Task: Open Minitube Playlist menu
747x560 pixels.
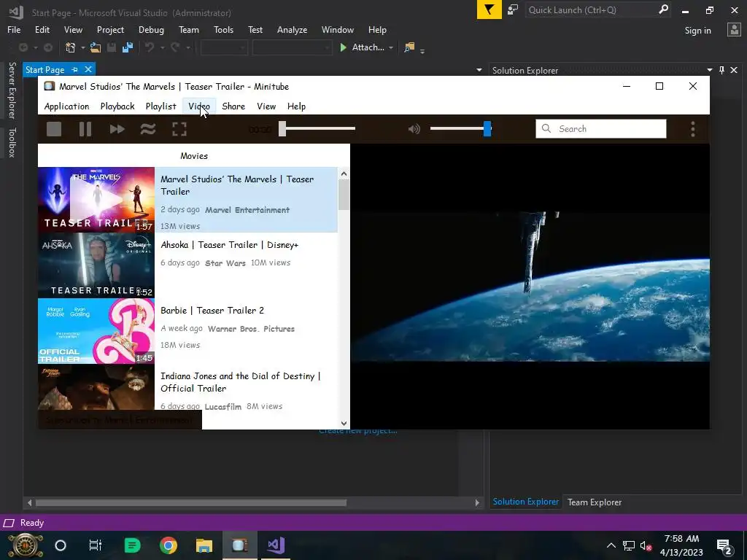Action: coord(160,106)
